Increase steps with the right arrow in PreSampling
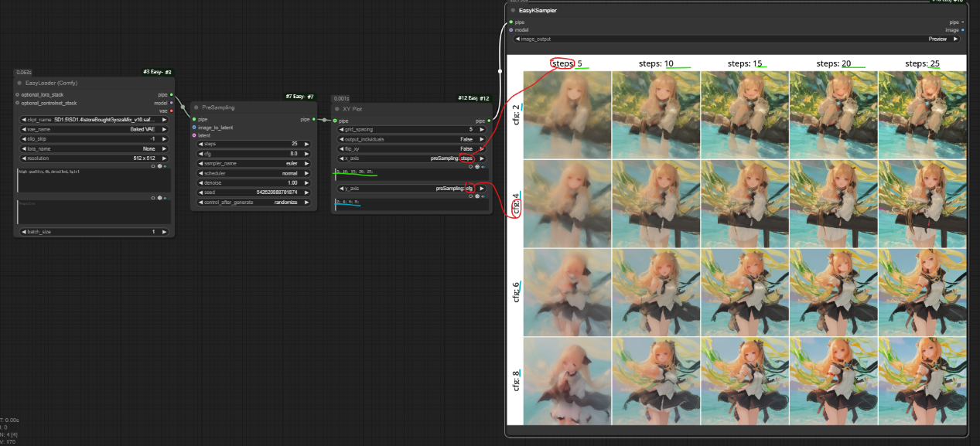Viewport: 980px width, 446px height. [307, 144]
